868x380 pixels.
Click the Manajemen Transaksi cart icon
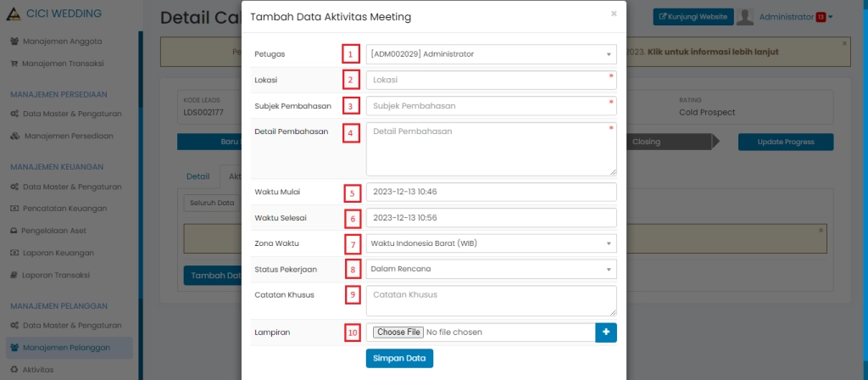pyautogui.click(x=14, y=63)
